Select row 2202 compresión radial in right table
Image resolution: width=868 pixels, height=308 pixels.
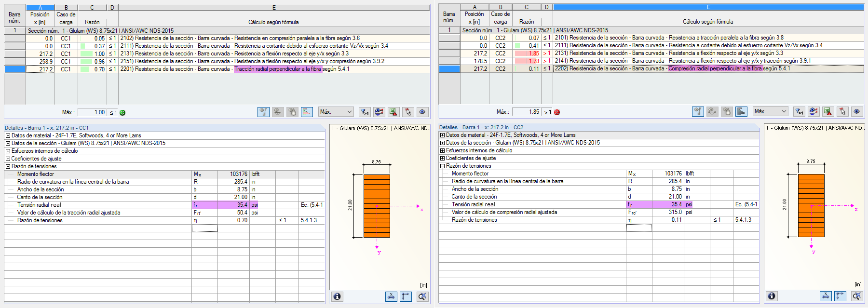tap(662, 68)
